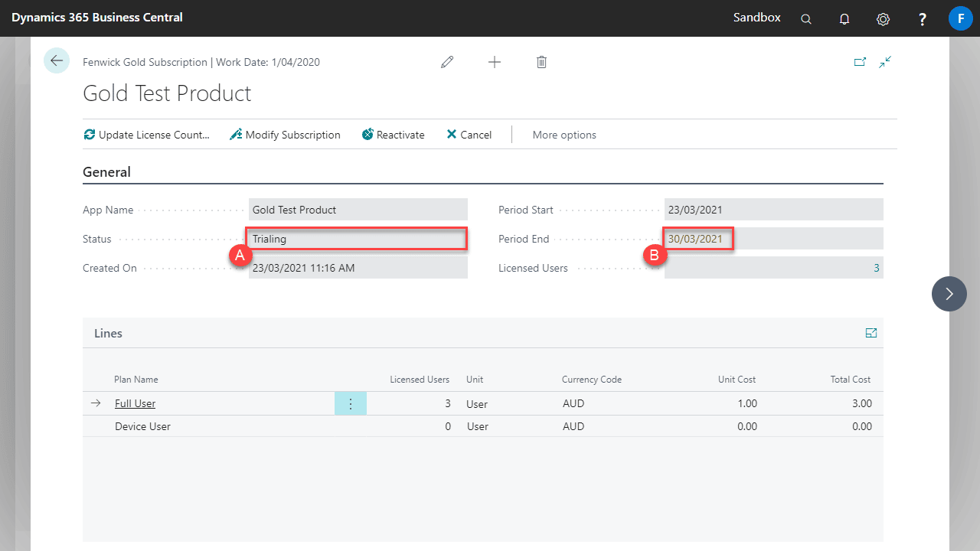Click Full User Unit cell User
The height and width of the screenshot is (551, 980).
click(477, 404)
